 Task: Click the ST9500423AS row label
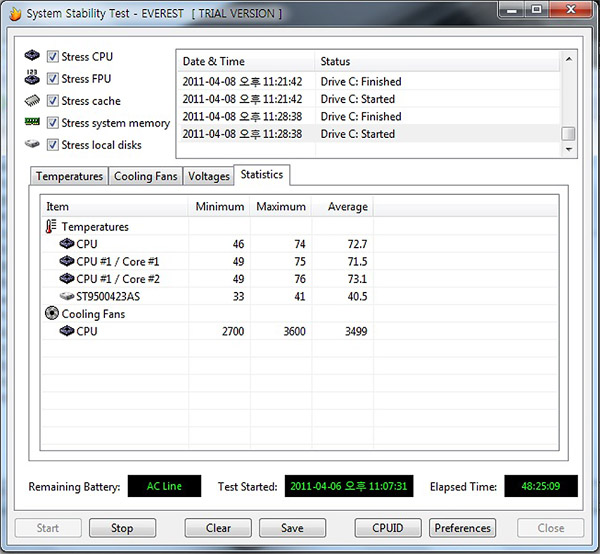[x=108, y=297]
